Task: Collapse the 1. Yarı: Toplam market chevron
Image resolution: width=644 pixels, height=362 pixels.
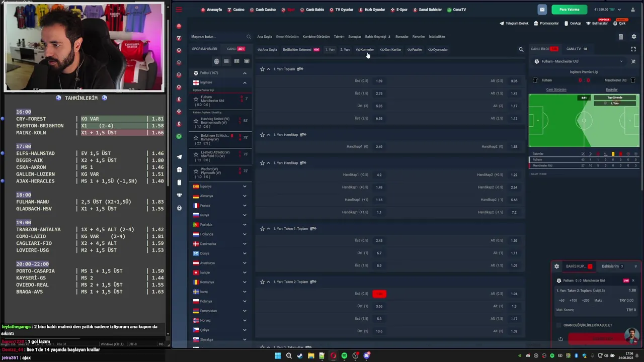Action: coord(268,69)
